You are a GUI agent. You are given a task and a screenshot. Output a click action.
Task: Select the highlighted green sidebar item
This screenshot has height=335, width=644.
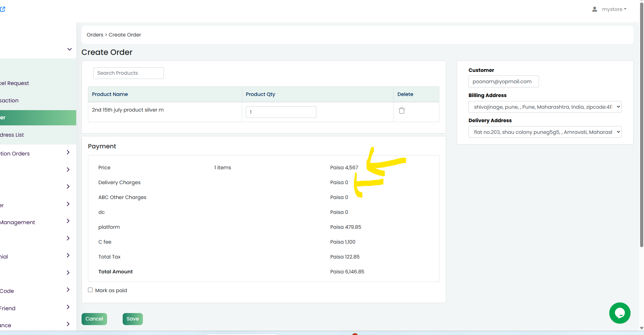(38, 118)
